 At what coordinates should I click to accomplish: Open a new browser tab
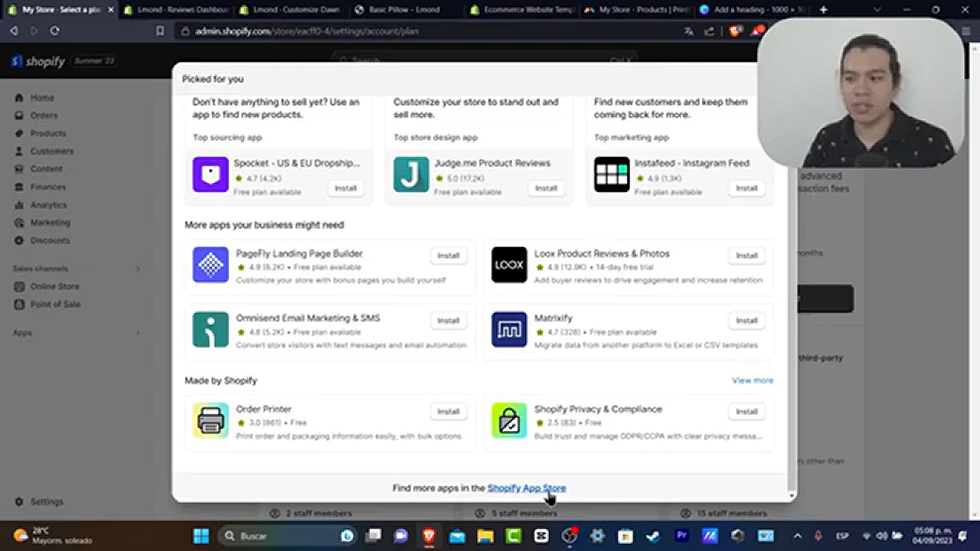point(823,10)
